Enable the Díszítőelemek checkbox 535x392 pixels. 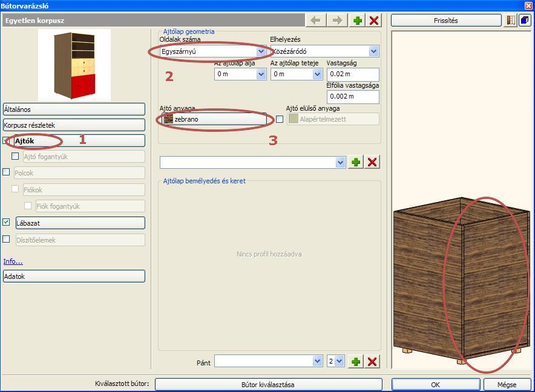(6, 239)
